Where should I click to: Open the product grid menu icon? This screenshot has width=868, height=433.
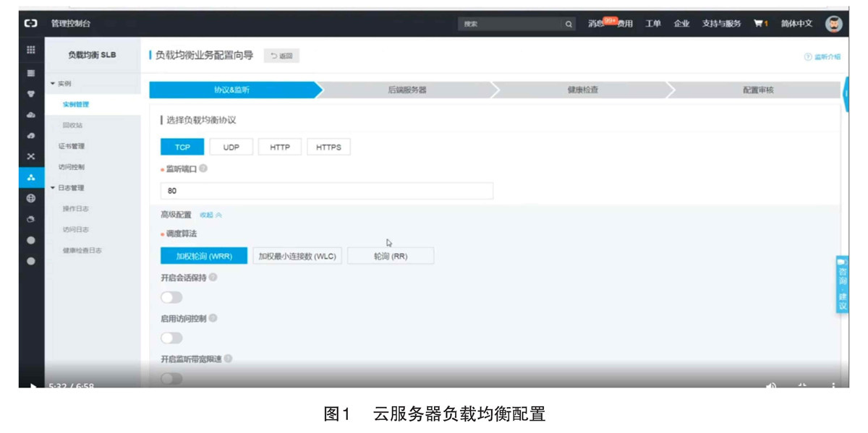30,50
